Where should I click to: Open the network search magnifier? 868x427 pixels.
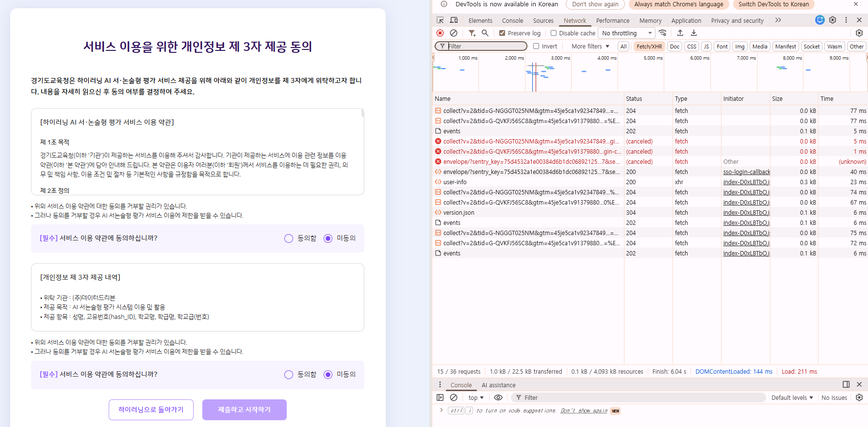point(485,33)
